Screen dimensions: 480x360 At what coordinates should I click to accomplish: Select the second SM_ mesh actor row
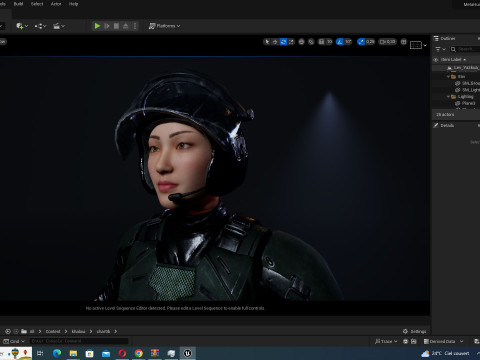tap(456, 90)
